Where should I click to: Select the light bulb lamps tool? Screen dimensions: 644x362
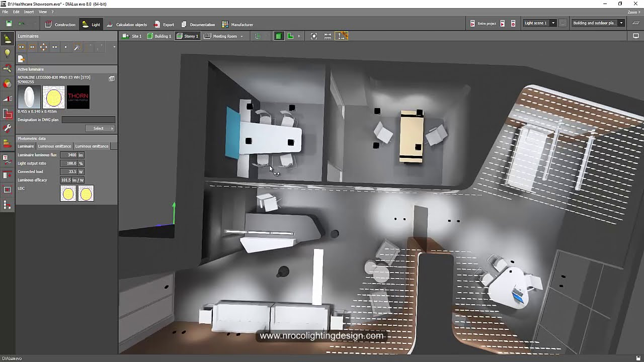coord(7,53)
